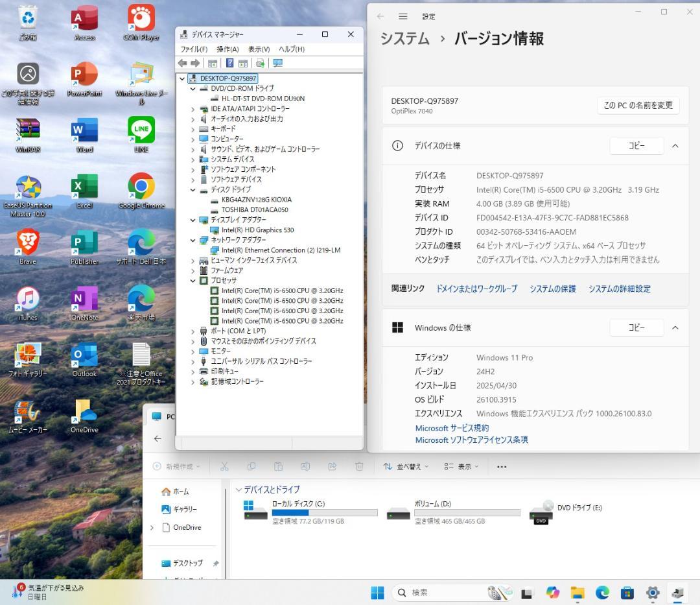Collapse the プロセッサ node in Device Manager
Image resolution: width=700 pixels, height=605 pixels.
192,280
